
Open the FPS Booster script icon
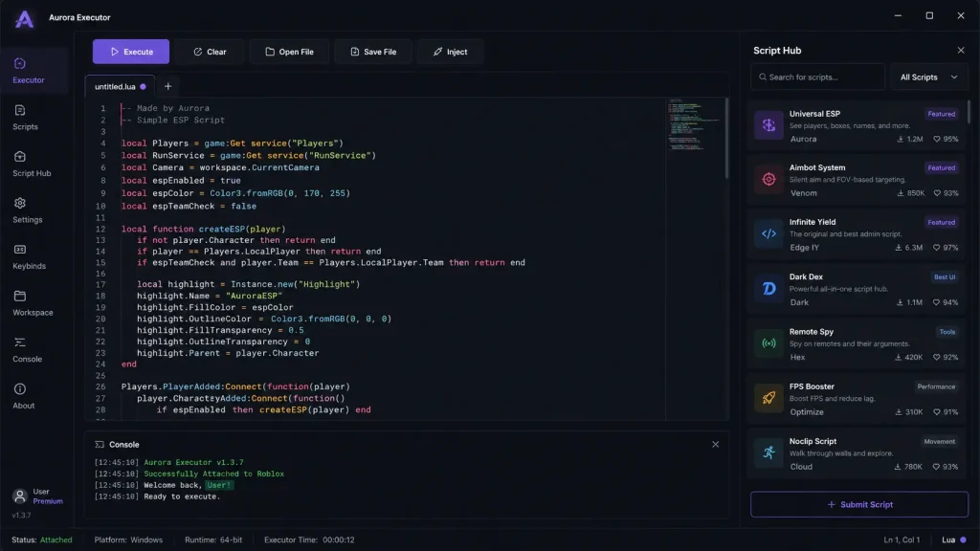tap(768, 398)
